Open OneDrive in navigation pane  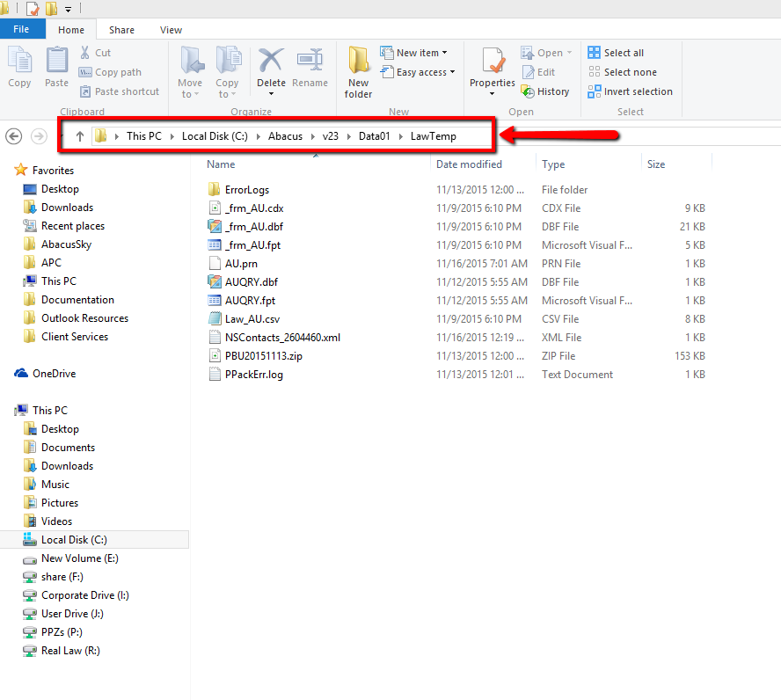pos(54,374)
